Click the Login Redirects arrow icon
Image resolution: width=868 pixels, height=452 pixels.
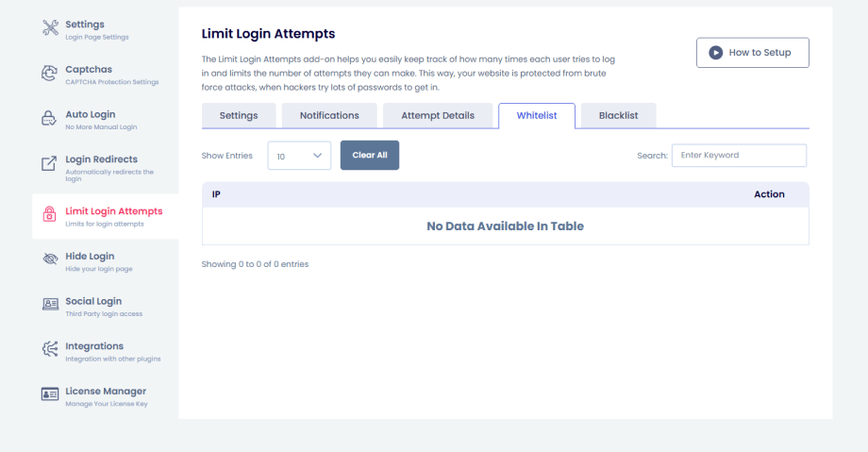pyautogui.click(x=49, y=163)
